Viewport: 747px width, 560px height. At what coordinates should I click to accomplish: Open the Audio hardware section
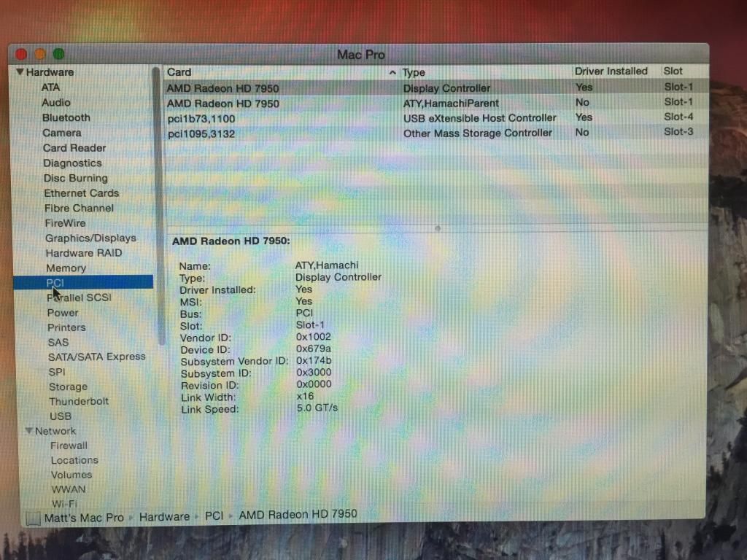click(x=56, y=102)
